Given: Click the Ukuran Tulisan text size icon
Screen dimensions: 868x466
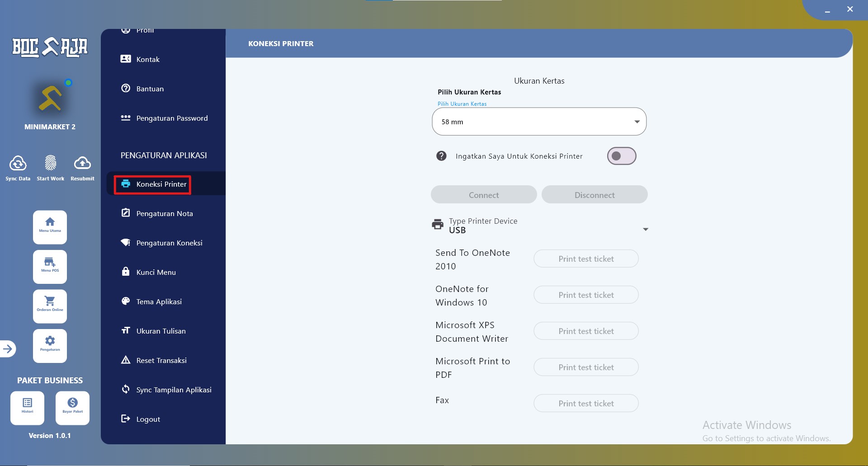Looking at the screenshot, I should [126, 330].
